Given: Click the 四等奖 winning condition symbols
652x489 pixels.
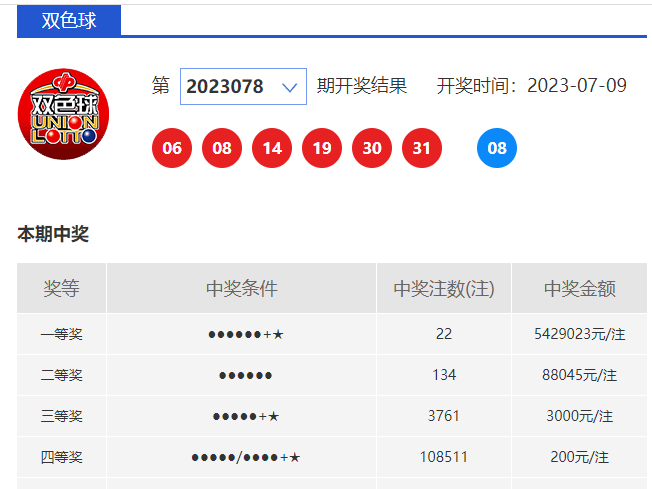Looking at the screenshot, I should point(246,457).
